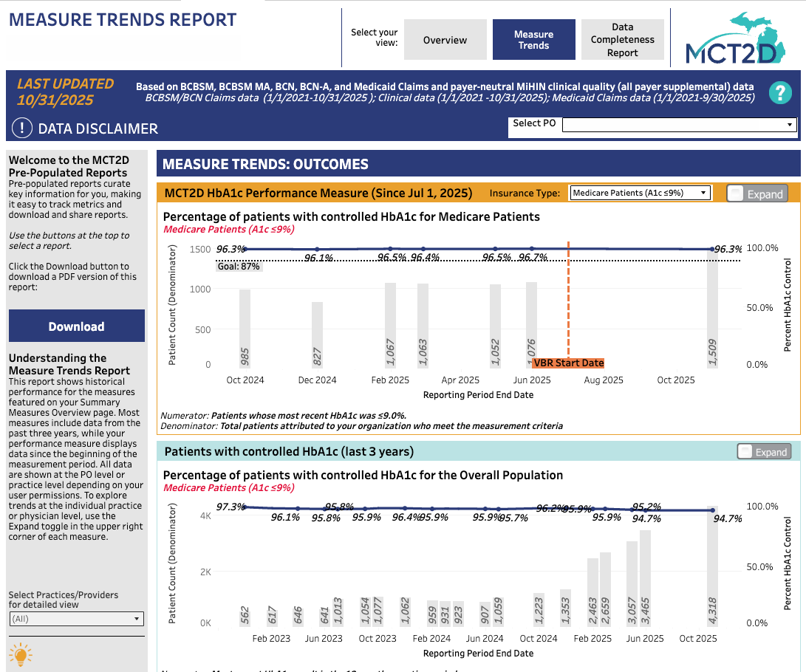This screenshot has width=806, height=672.
Task: Select the Measure Trends view button
Action: (533, 40)
